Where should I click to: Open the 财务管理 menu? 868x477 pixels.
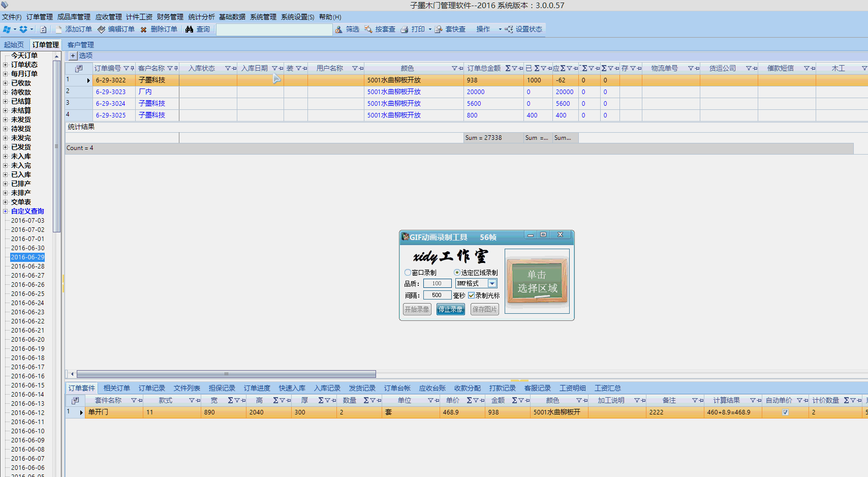pos(170,17)
